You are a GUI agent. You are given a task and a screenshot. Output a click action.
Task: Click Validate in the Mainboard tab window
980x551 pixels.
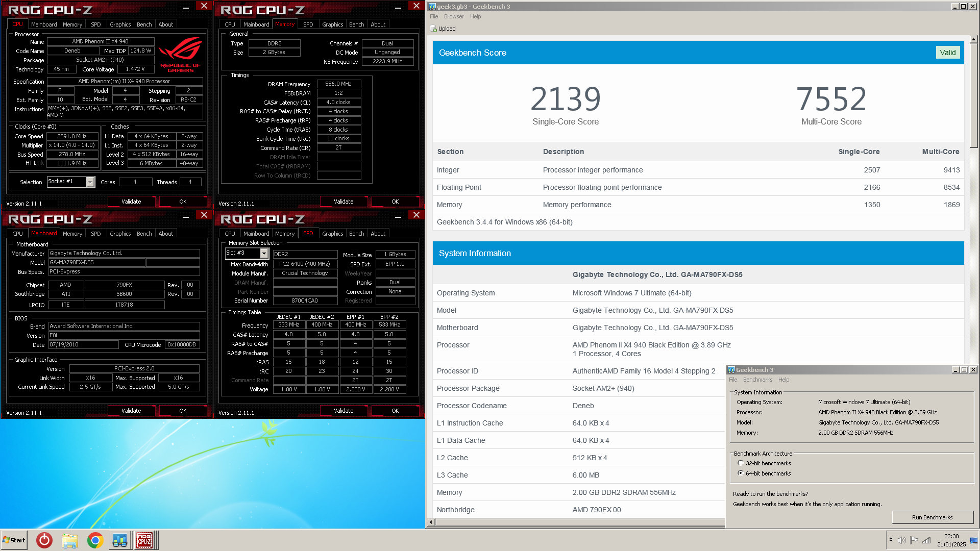coord(131,411)
